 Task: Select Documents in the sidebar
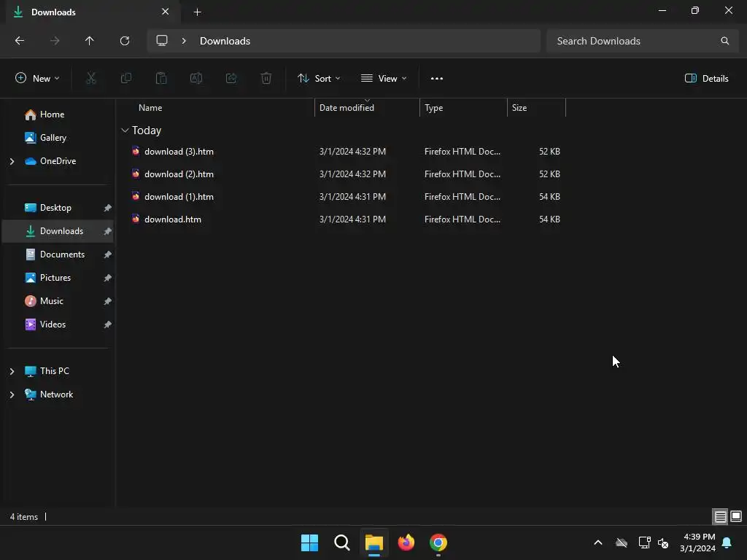coord(63,254)
